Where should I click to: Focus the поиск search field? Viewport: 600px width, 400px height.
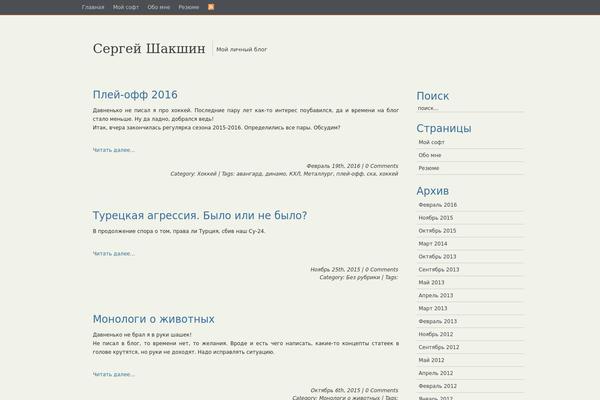coord(470,108)
